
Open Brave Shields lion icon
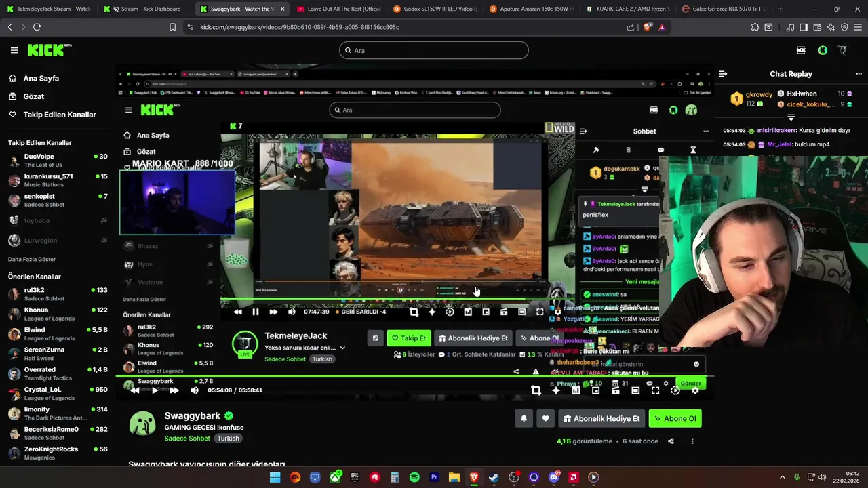(x=647, y=27)
